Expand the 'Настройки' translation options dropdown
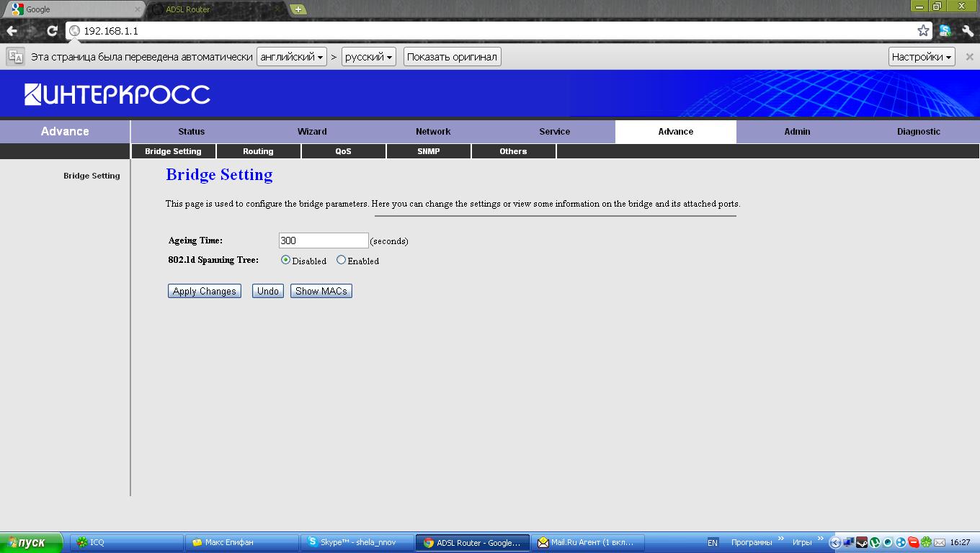 [x=922, y=57]
